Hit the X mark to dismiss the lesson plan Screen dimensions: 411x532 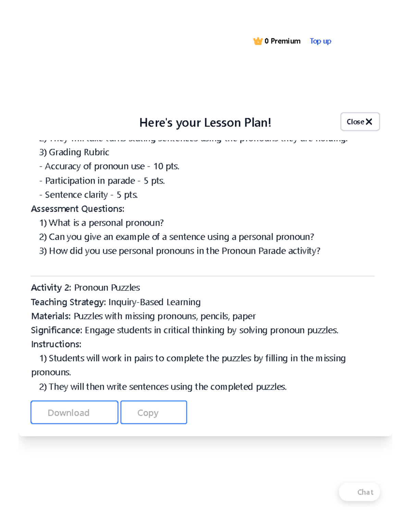[x=369, y=121]
